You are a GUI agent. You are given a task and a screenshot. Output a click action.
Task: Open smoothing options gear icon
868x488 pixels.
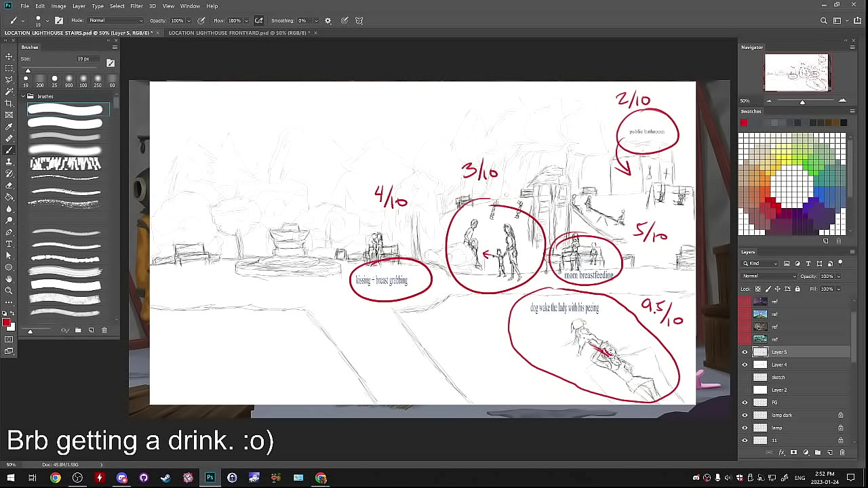[x=328, y=21]
